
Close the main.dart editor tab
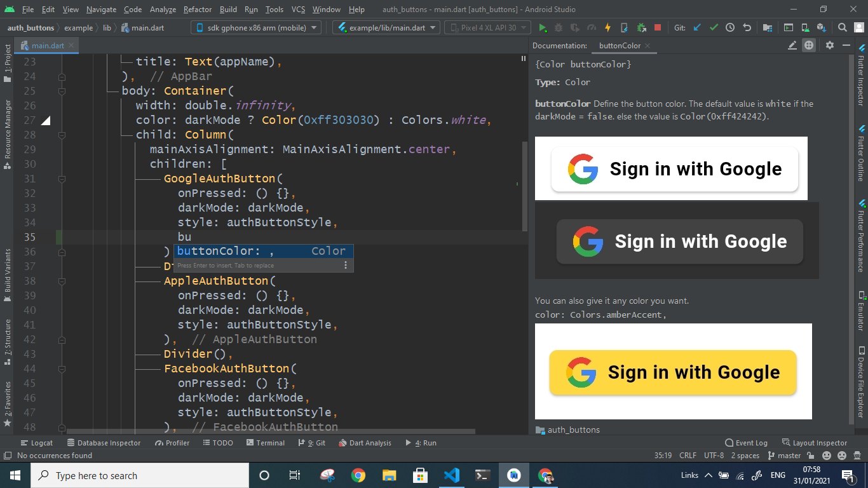(72, 46)
